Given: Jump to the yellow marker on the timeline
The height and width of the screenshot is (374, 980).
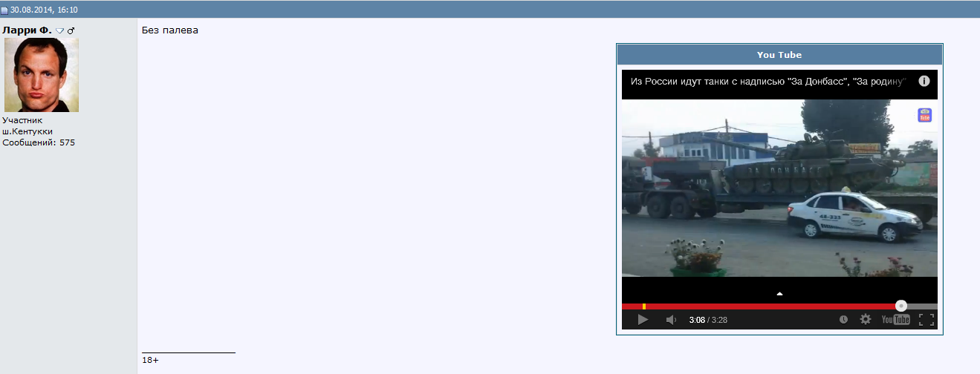Looking at the screenshot, I should (644, 306).
